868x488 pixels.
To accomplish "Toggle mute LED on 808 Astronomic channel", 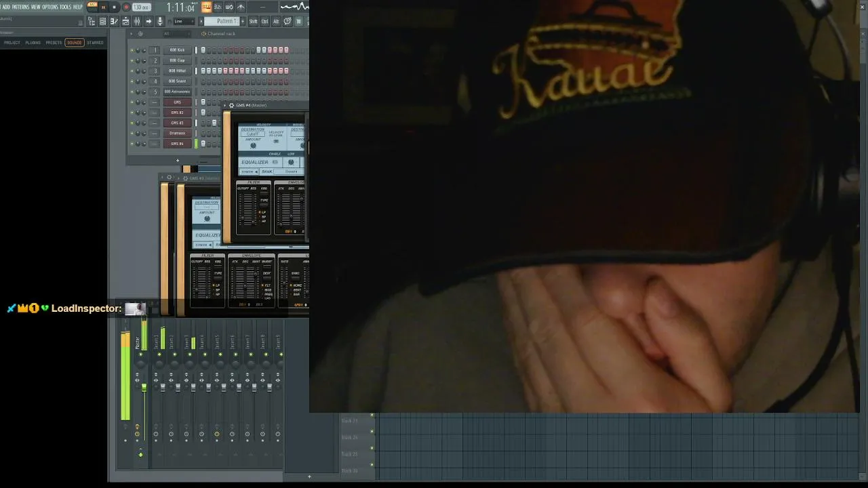I will 132,91.
